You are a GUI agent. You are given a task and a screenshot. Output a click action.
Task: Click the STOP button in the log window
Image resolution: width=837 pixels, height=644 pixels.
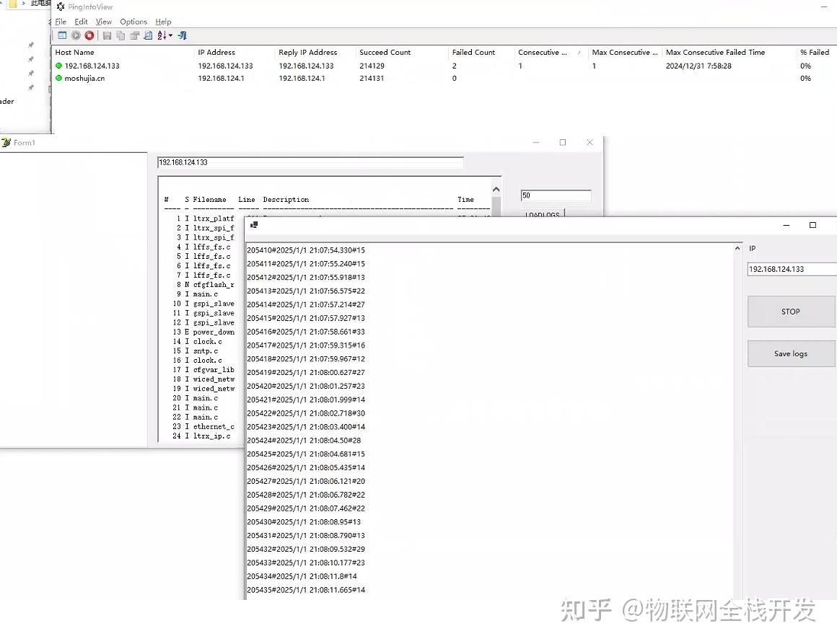pos(791,312)
